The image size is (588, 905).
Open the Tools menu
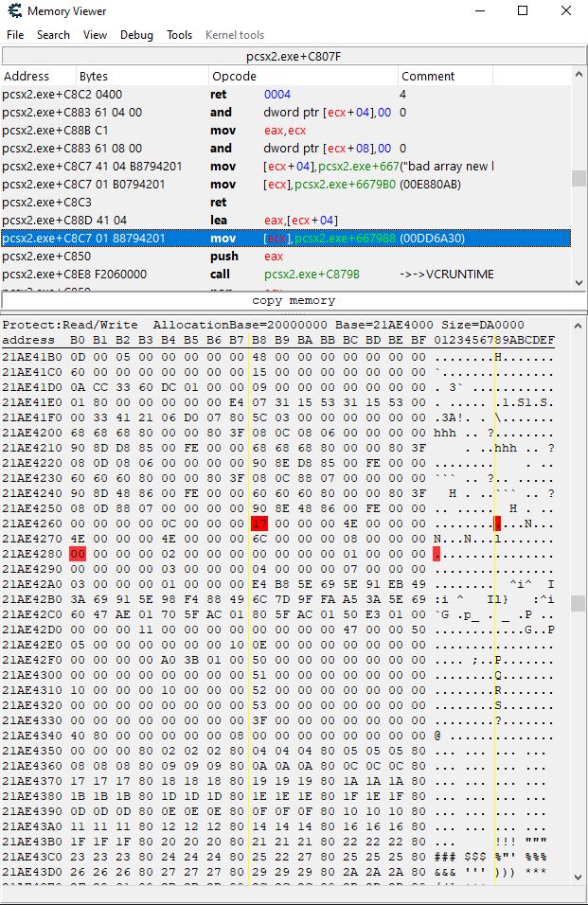[179, 35]
